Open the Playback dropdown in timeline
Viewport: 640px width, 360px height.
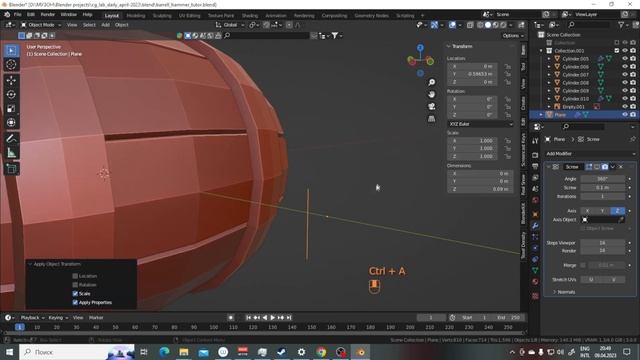point(32,318)
